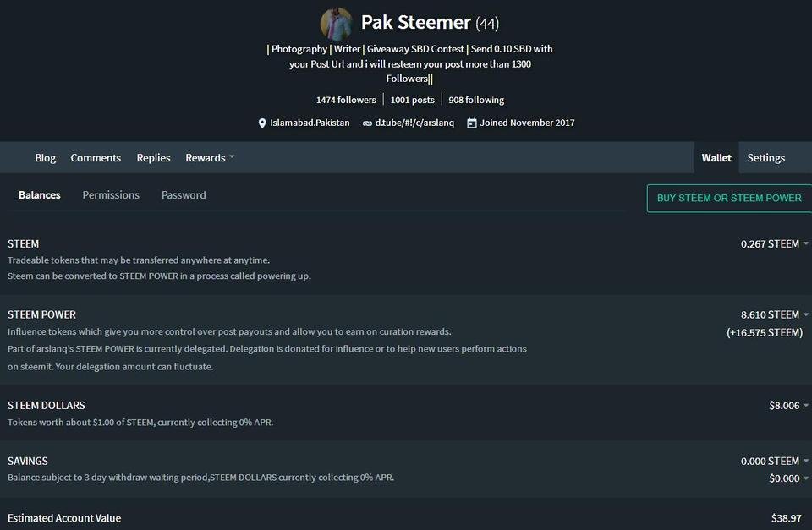Viewport: 812px width, 530px height.
Task: Open the Password sub-tab
Action: (184, 195)
